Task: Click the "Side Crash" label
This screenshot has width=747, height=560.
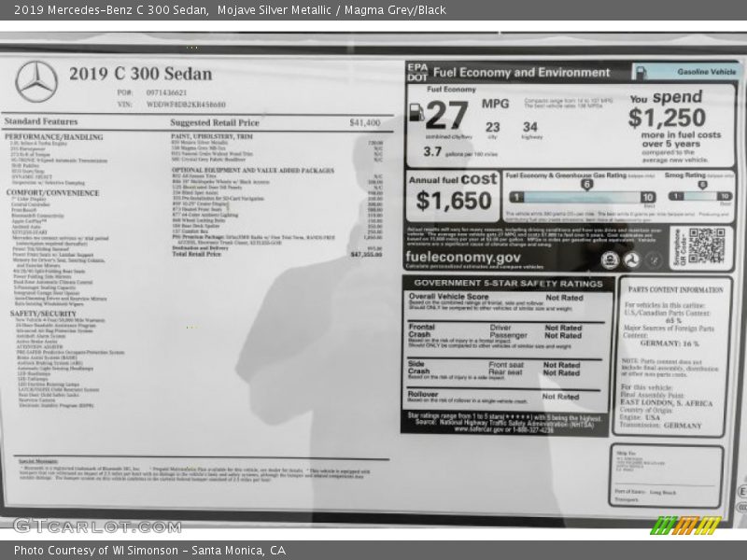Action: (x=418, y=367)
